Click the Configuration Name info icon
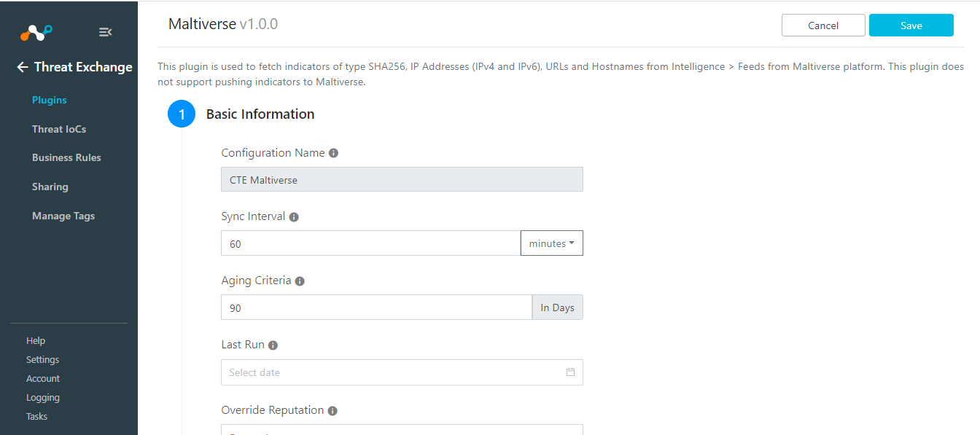 pos(333,153)
